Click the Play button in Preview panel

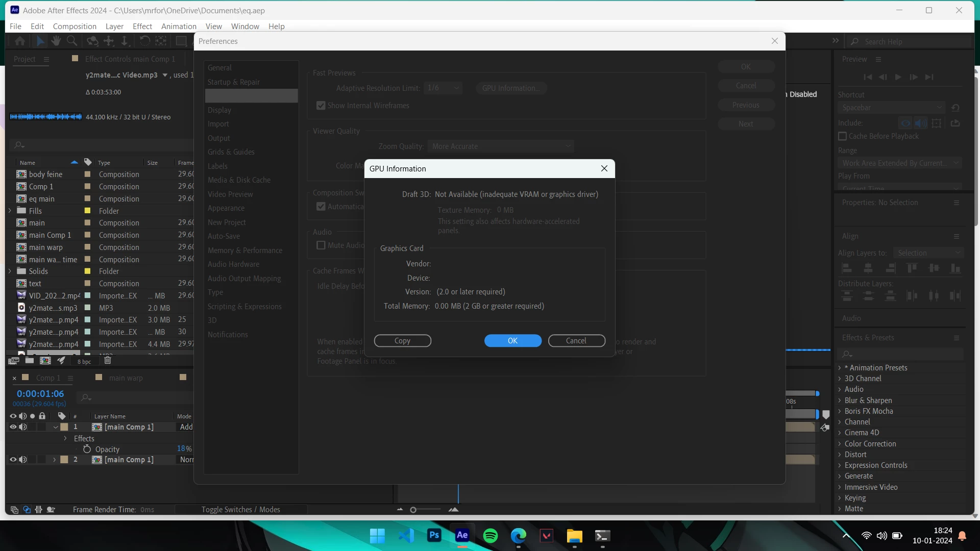click(898, 77)
